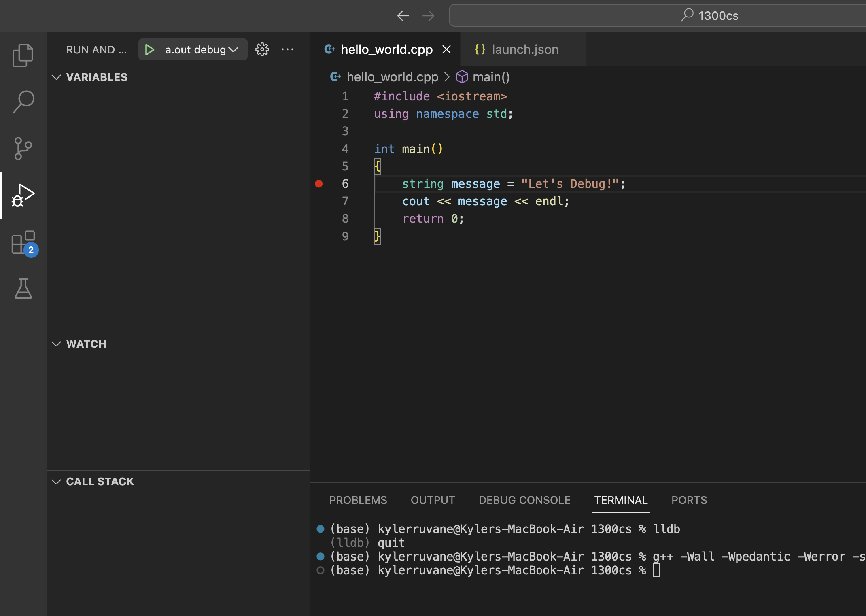
Task: Open the Explorer view icon
Action: coord(23,55)
